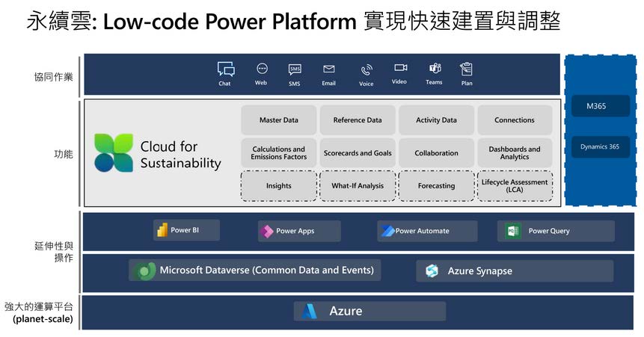
Task: Open the Email envelope icon
Action: pos(328,69)
